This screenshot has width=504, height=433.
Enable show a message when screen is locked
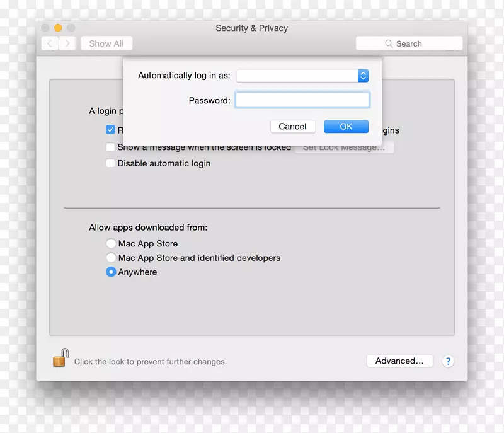111,147
